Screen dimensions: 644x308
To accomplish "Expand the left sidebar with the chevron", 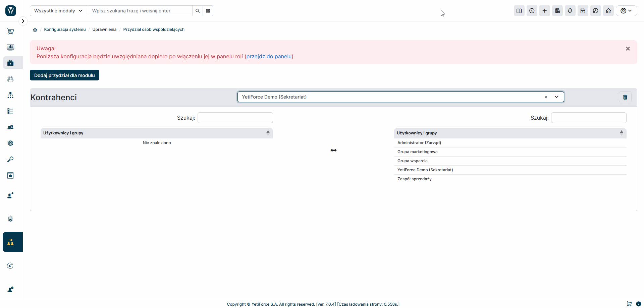I will pos(23,21).
